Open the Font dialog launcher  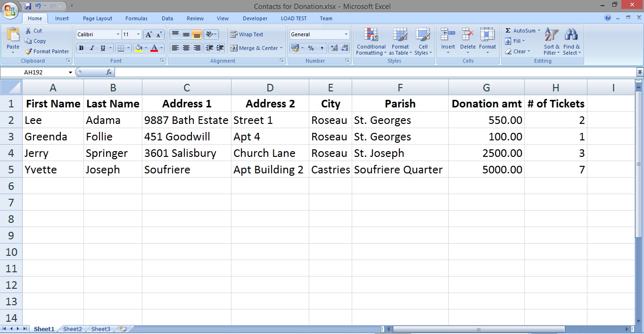coord(162,61)
